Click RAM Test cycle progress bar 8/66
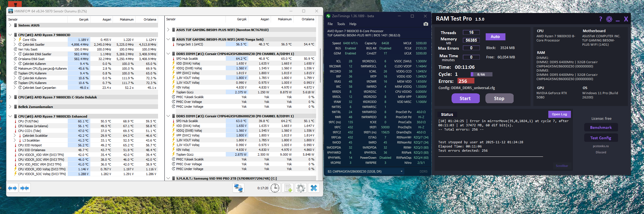 coord(481,74)
